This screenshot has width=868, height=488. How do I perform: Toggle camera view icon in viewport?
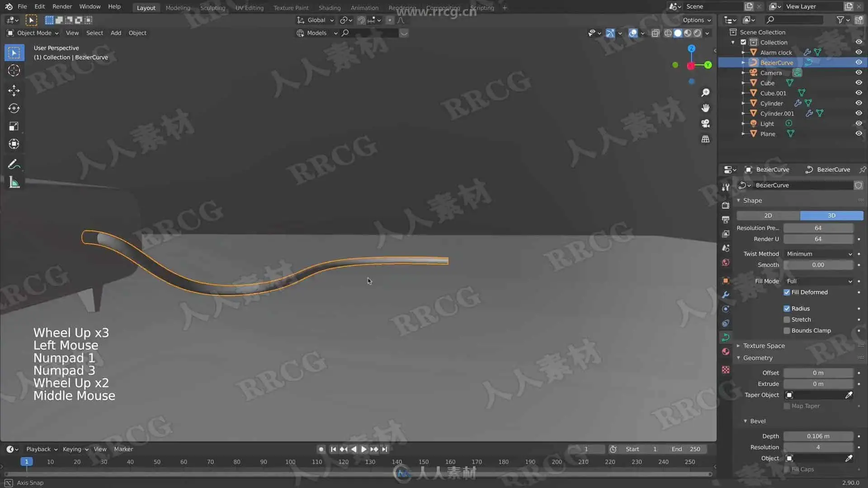705,123
